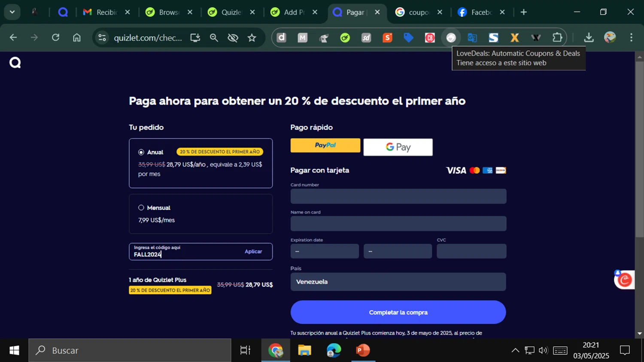Click the Name on card field
The image size is (644, 362).
[398, 223]
